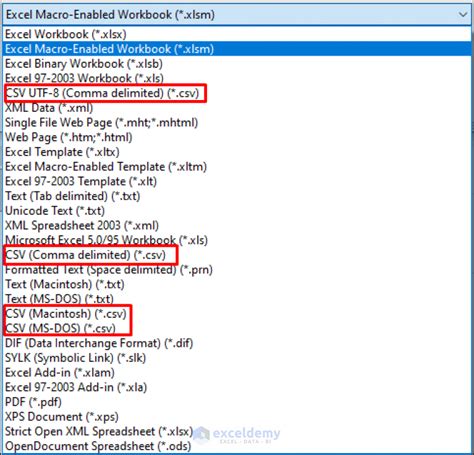Select Excel Template (*.xltx)
474x455 pixels.
coord(237,152)
